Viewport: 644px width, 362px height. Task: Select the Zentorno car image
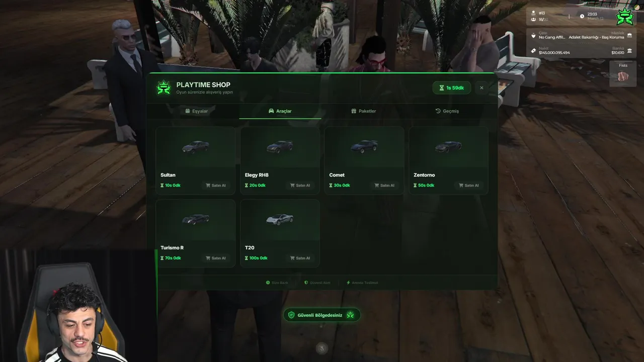click(449, 146)
